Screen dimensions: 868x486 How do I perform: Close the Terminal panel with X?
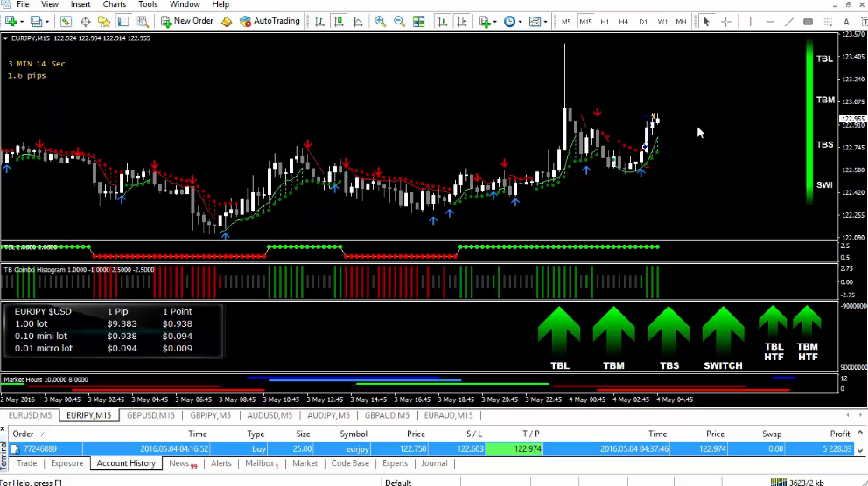coord(3,429)
